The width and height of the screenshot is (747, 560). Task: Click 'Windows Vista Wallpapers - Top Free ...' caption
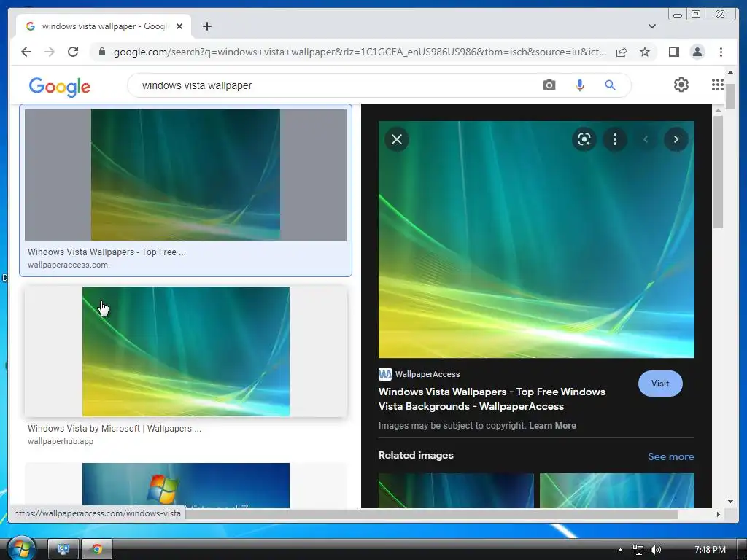pyautogui.click(x=107, y=252)
